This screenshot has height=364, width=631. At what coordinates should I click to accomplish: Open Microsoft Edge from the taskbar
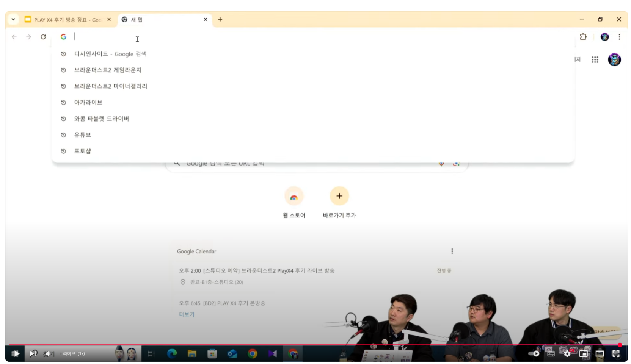click(172, 353)
